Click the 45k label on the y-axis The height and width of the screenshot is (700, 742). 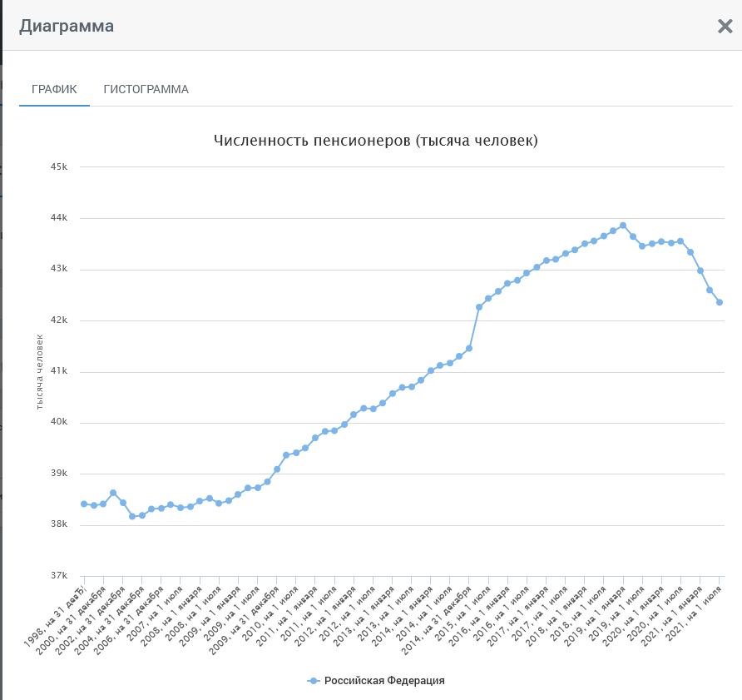(x=59, y=167)
